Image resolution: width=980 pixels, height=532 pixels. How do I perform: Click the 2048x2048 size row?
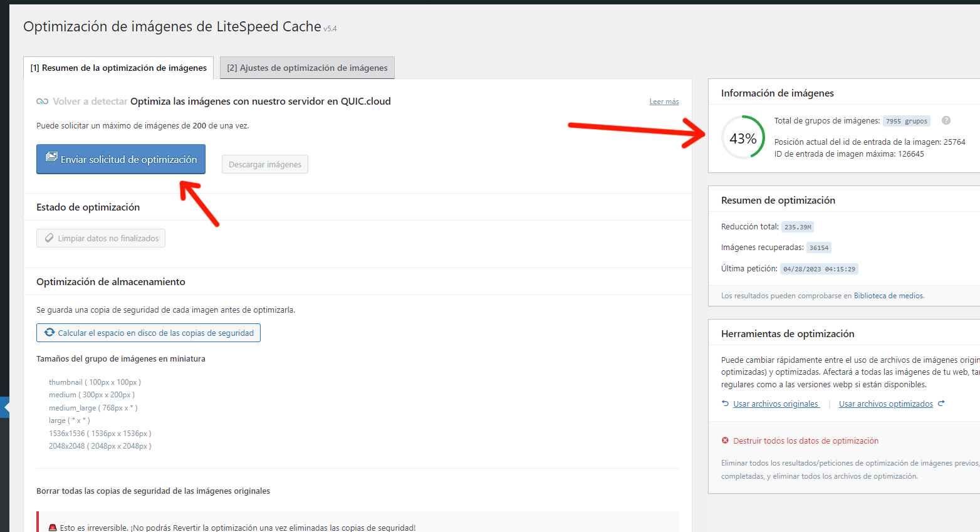point(100,446)
